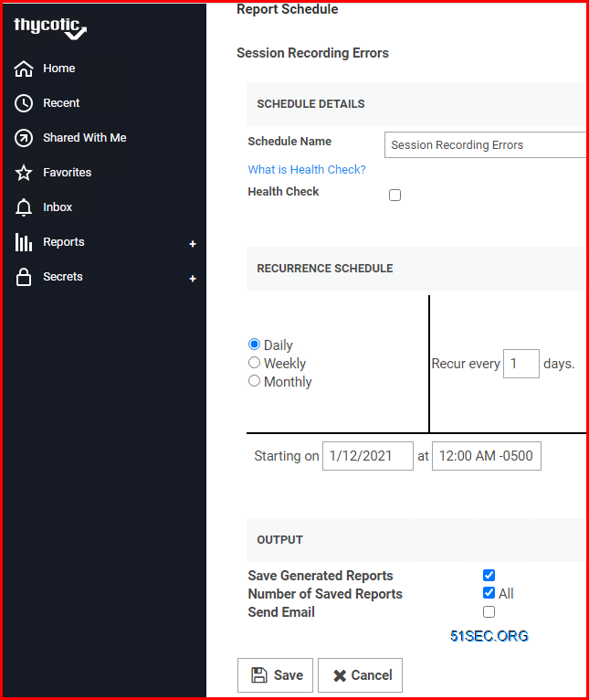Screen dimensions: 589x700
Task: Click the Save Generated Reports label
Action: click(321, 576)
